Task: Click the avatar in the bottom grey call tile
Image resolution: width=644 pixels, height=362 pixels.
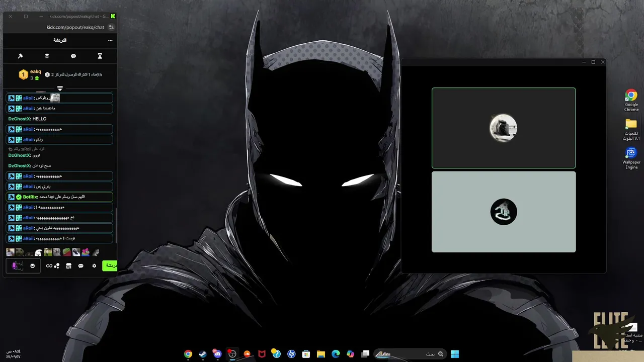Action: pos(504,212)
